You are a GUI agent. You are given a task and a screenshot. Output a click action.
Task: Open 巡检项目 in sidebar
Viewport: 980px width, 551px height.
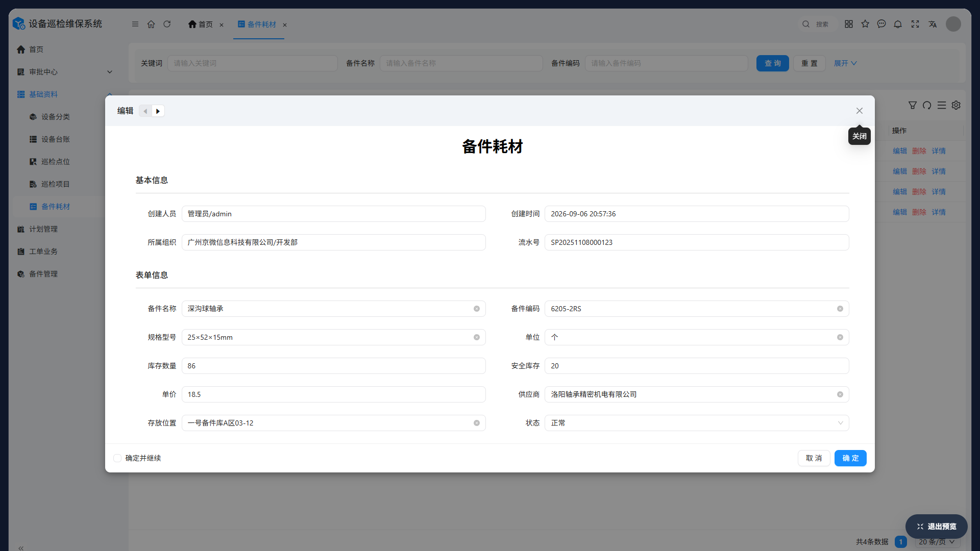pos(56,184)
